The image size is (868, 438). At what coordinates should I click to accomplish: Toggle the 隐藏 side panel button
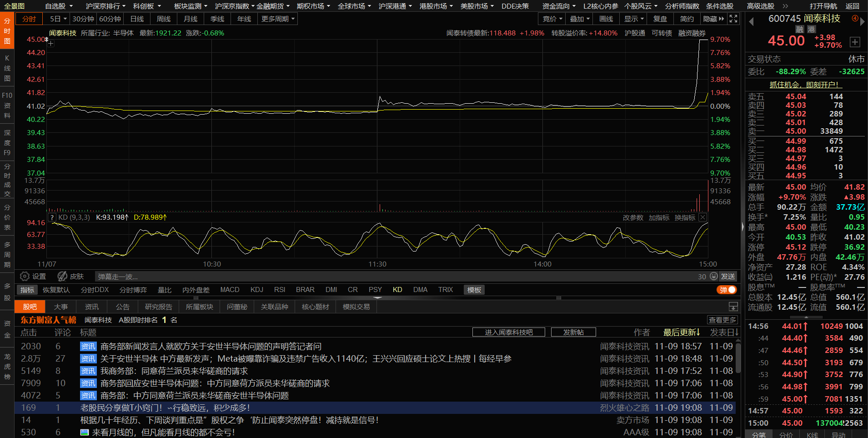[x=713, y=19]
